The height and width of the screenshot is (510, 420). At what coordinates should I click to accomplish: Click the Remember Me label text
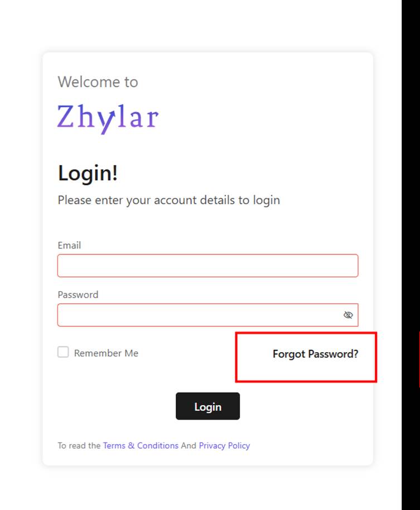[x=106, y=353]
